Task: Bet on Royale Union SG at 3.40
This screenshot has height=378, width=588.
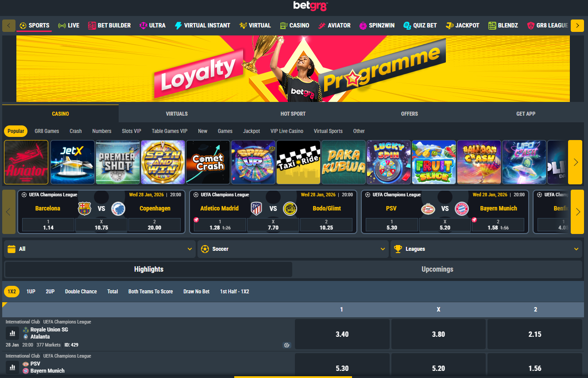Action: [x=342, y=335]
